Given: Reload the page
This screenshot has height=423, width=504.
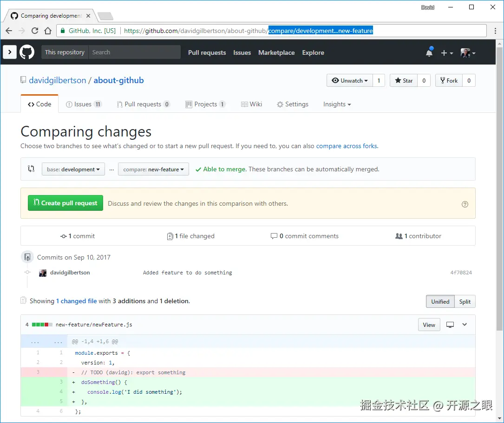Looking at the screenshot, I should tap(35, 31).
